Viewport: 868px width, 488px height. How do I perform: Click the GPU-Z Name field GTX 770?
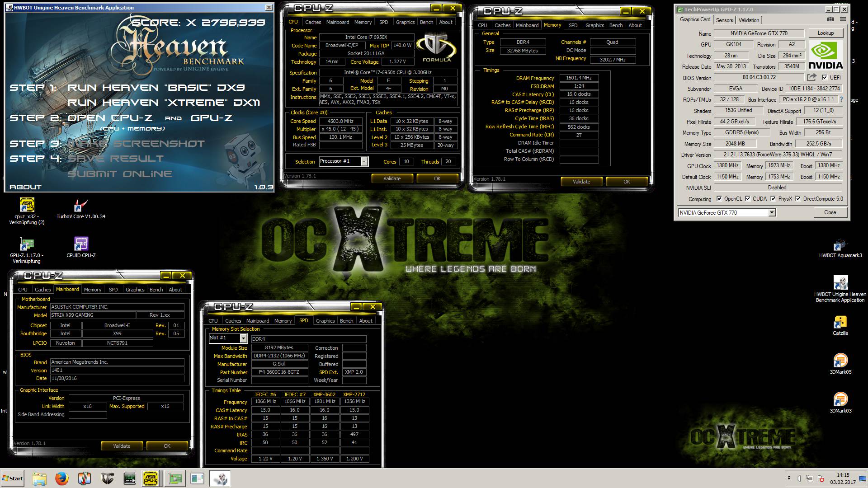tap(759, 33)
